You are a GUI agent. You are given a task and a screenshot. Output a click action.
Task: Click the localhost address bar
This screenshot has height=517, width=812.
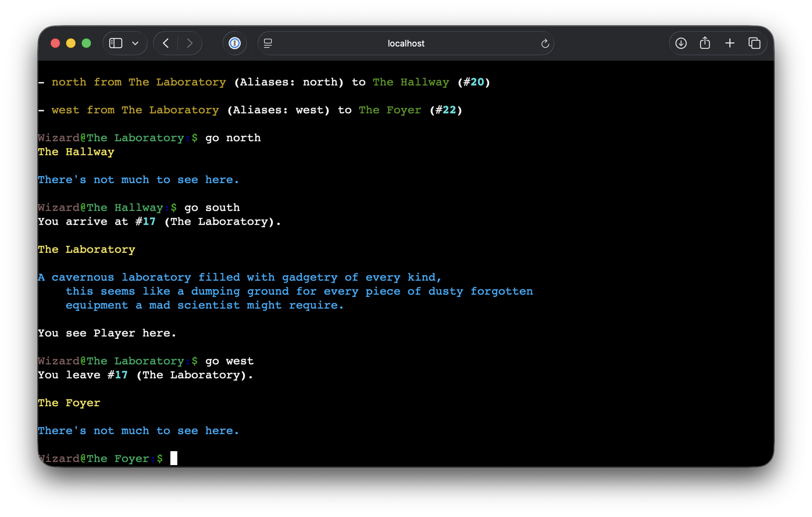[406, 43]
